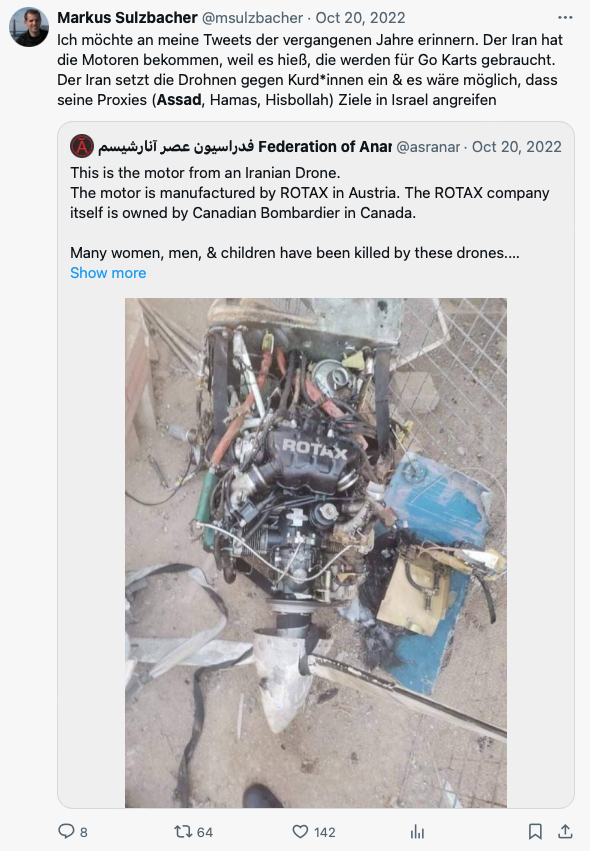Bookmark this tweet

click(x=535, y=831)
